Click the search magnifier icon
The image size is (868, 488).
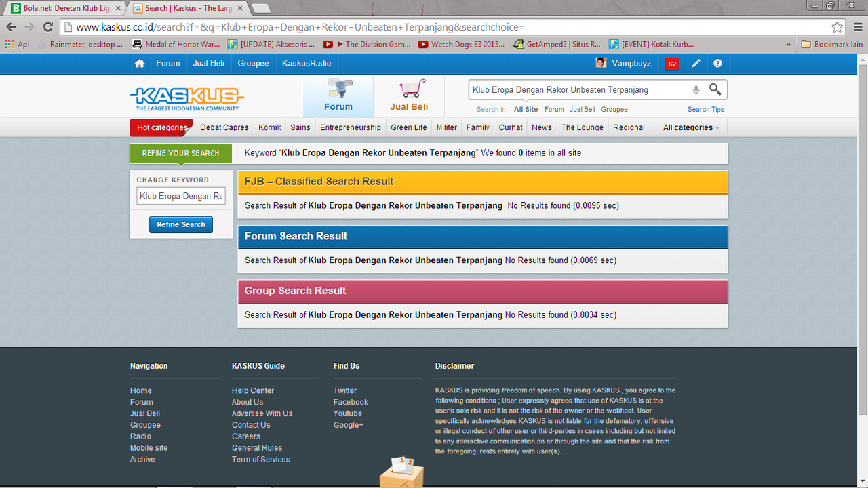click(715, 89)
